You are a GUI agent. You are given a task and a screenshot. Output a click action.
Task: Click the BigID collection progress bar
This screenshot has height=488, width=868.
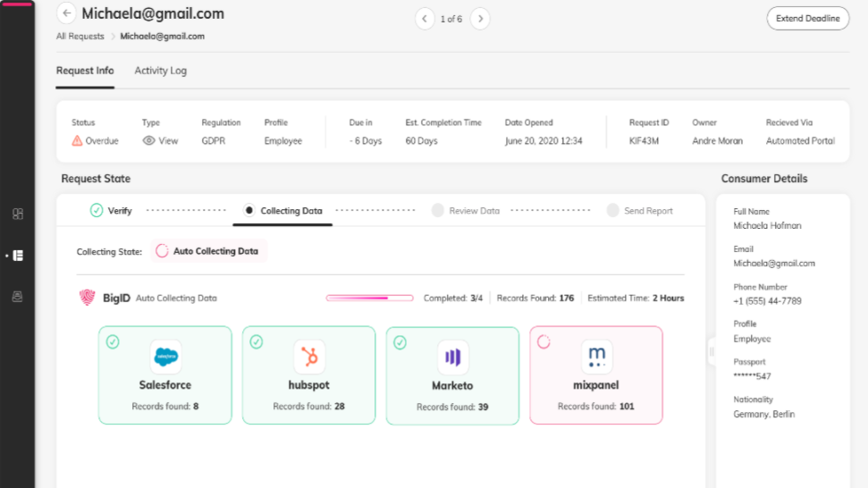(x=370, y=298)
